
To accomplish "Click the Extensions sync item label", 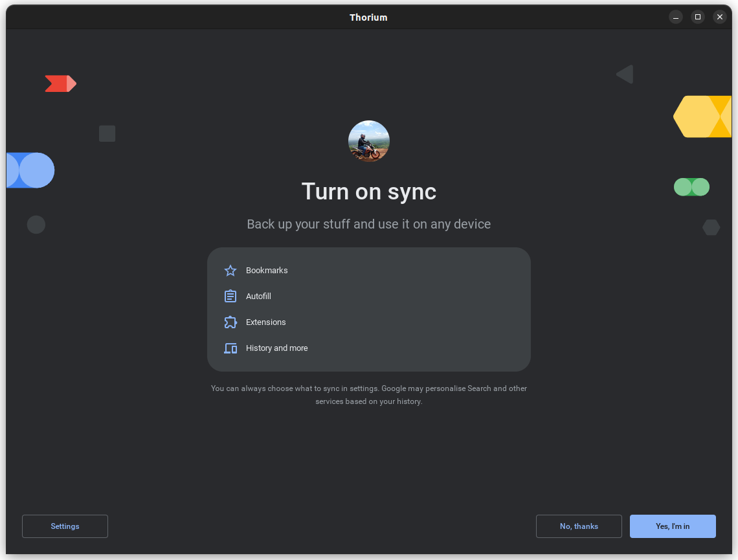I will (x=265, y=322).
